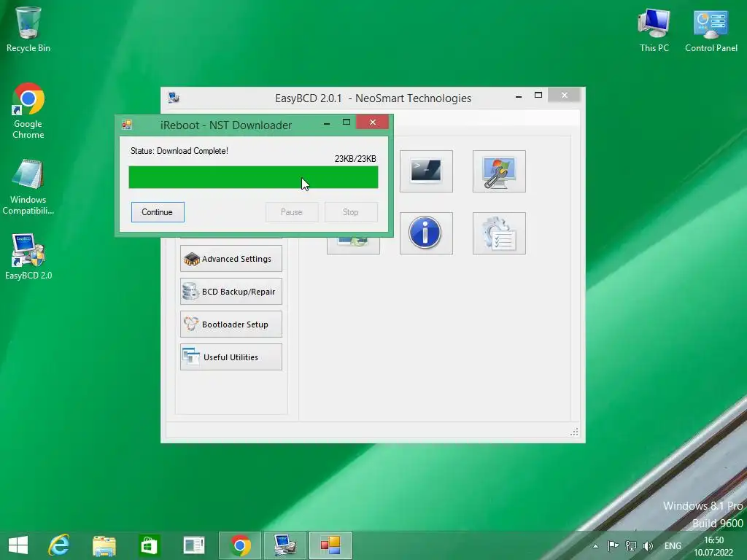This screenshot has width=747, height=560.
Task: Select the Recycle Bin desktop icon
Action: 28,29
